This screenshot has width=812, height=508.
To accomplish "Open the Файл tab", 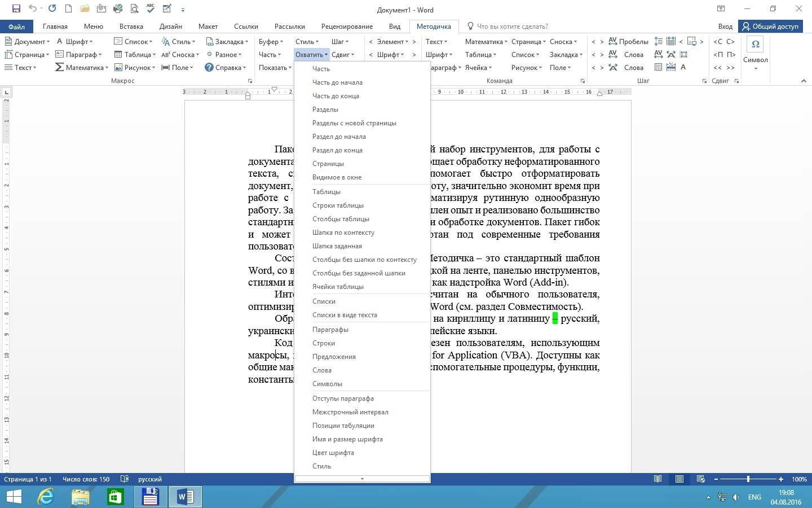I will [16, 26].
